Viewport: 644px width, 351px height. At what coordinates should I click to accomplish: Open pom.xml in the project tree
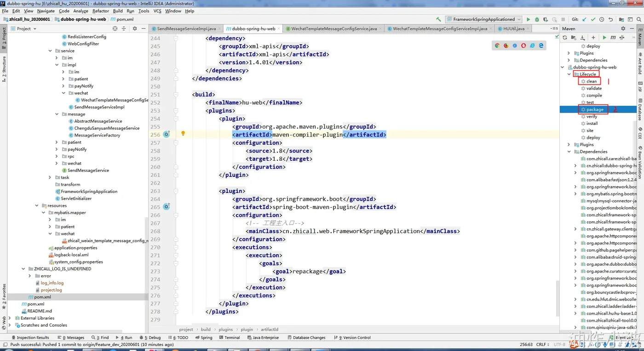[x=42, y=297]
